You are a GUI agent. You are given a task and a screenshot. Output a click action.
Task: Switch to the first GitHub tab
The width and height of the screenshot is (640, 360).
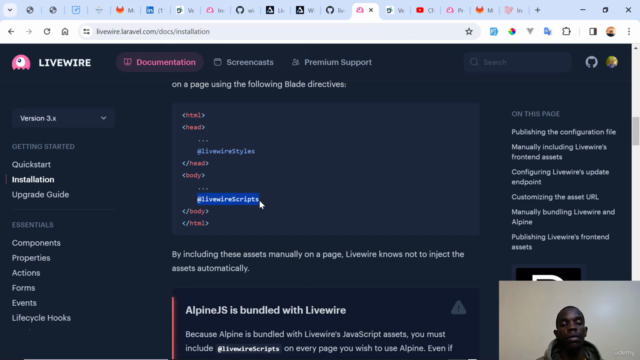pyautogui.click(x=245, y=10)
